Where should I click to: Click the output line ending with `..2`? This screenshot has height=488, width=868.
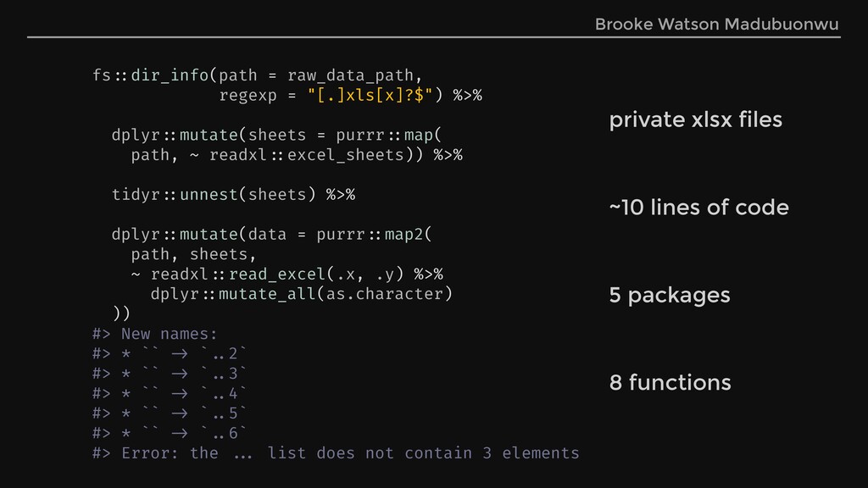(170, 353)
